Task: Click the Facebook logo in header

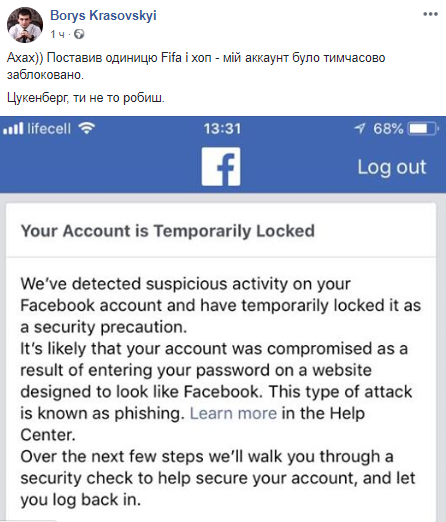Action: pos(221,166)
